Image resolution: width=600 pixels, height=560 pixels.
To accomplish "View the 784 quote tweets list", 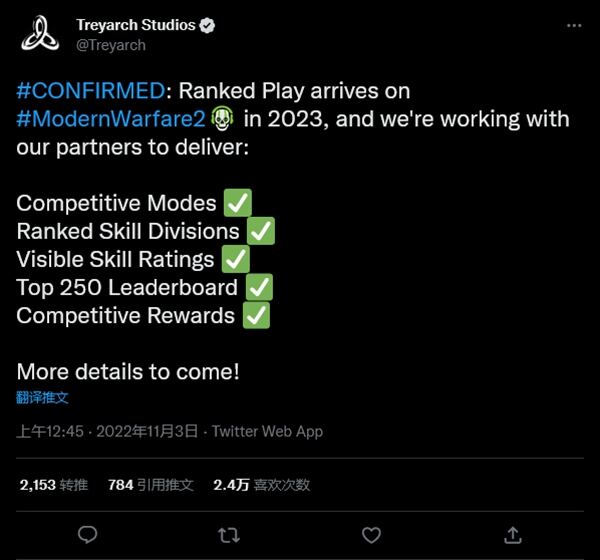I will (x=150, y=485).
